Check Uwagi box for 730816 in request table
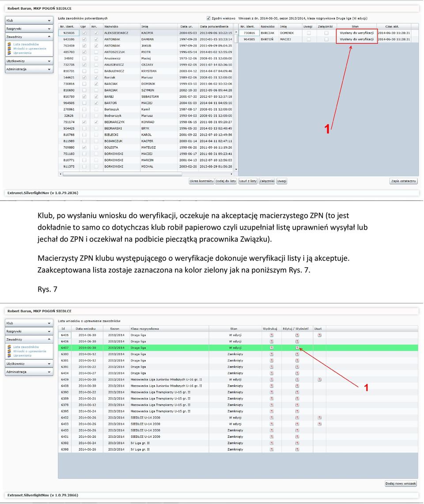Image resolution: width=424 pixels, height=504 pixels. (x=309, y=33)
